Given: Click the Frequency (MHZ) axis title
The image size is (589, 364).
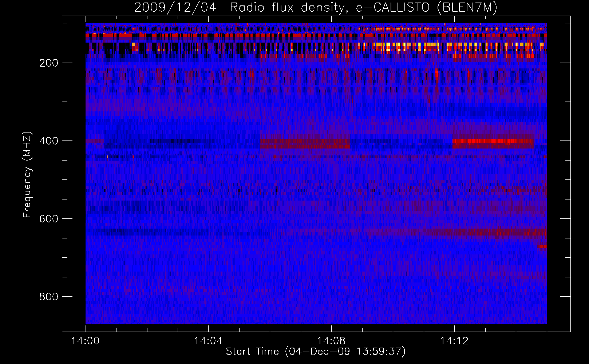Looking at the screenshot, I should [x=27, y=174].
